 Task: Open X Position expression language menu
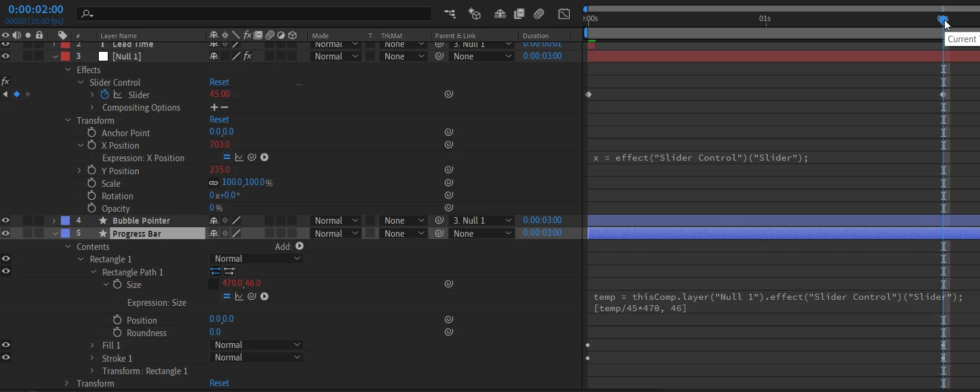click(264, 158)
